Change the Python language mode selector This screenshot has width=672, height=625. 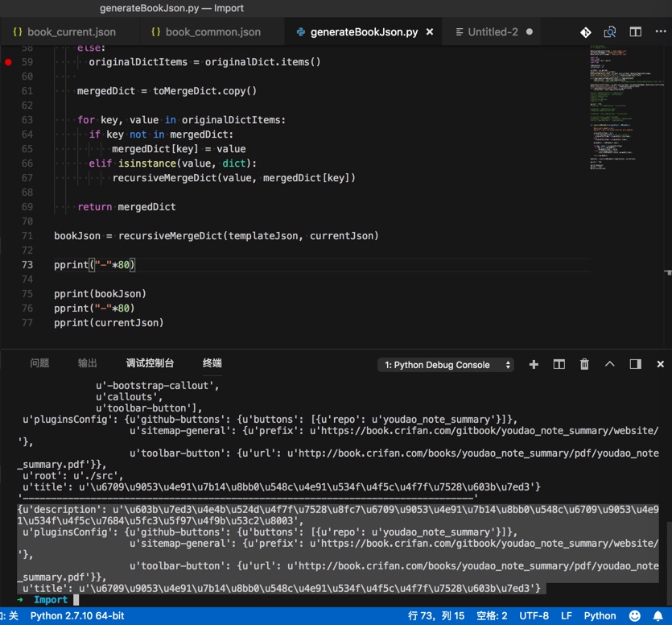[600, 616]
